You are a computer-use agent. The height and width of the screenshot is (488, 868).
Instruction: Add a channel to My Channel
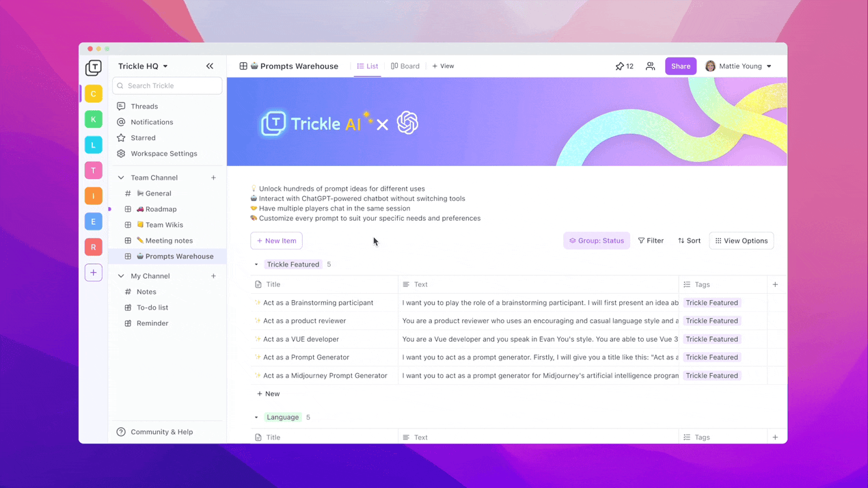[213, 276]
